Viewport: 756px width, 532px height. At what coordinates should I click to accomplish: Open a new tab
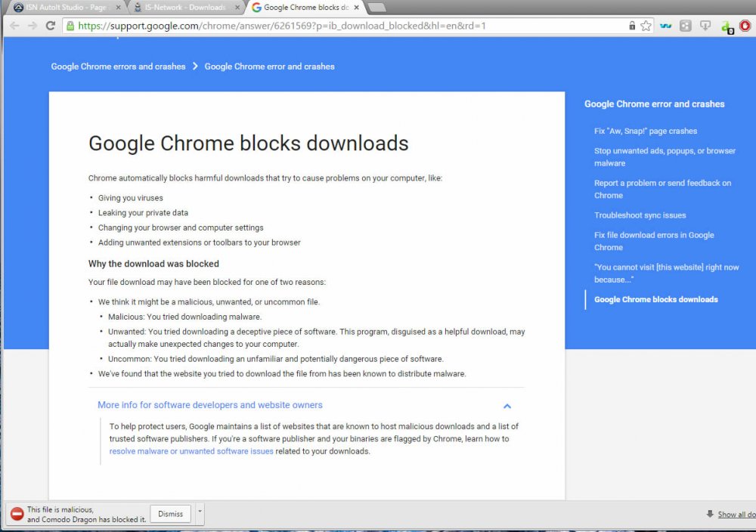point(377,8)
